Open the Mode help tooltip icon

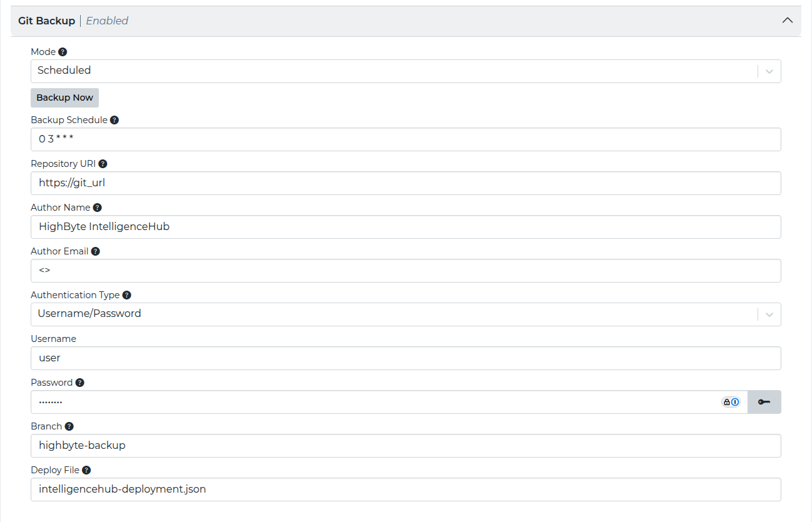(x=63, y=51)
